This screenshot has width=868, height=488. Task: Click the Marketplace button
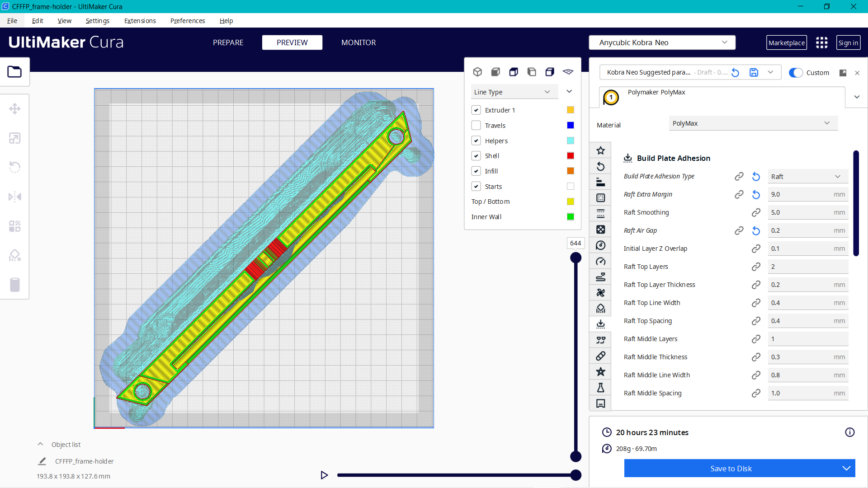click(x=787, y=42)
